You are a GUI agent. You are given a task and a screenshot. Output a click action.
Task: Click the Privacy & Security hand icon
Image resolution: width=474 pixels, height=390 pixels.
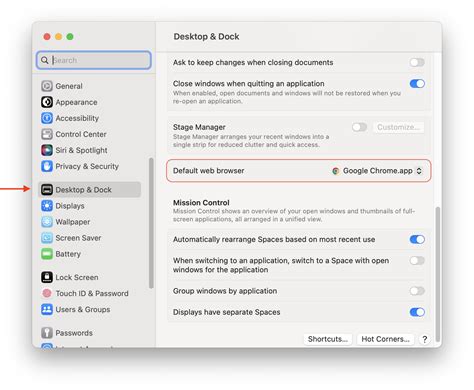47,166
